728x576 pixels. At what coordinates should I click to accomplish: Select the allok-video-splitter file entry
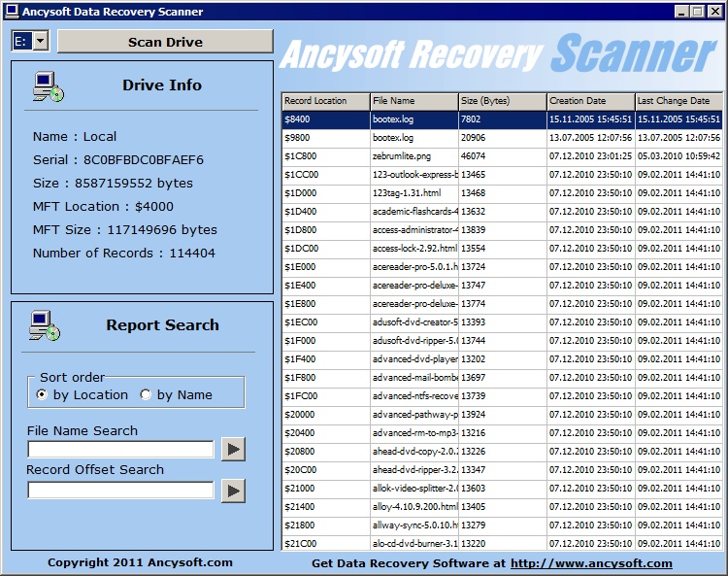pyautogui.click(x=414, y=489)
